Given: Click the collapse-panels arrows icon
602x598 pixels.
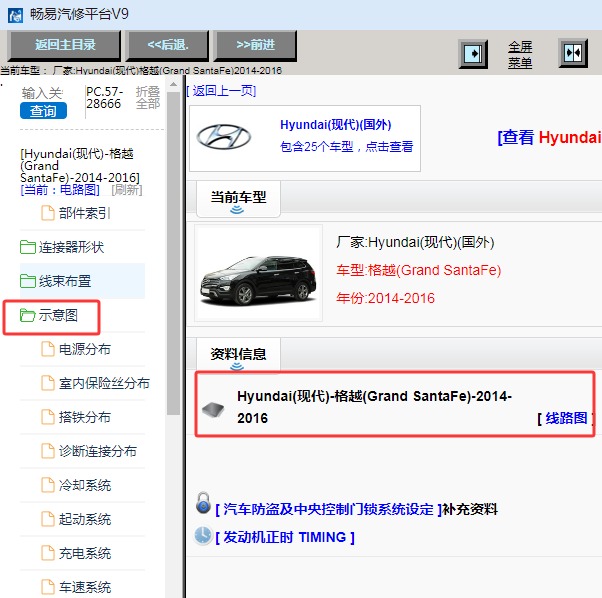Looking at the screenshot, I should click(x=573, y=53).
